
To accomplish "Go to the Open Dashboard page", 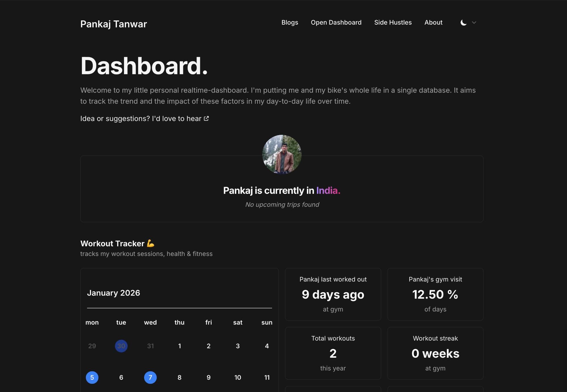I will (336, 22).
